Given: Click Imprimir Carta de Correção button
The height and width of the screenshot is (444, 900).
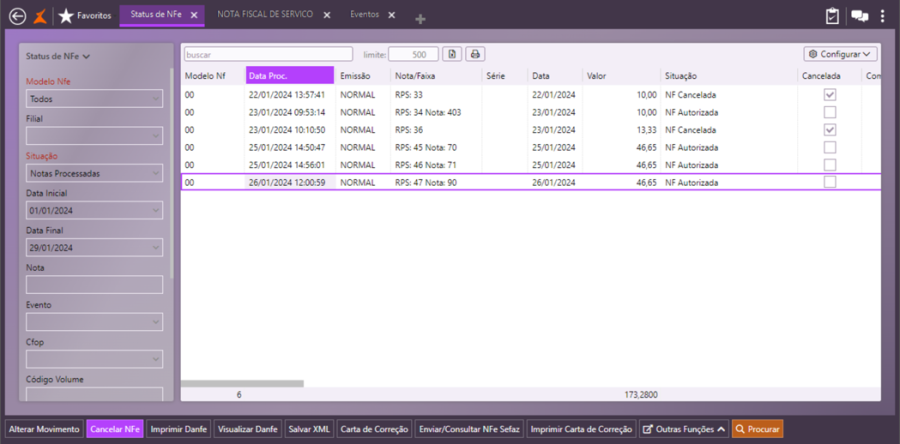Looking at the screenshot, I should click(581, 429).
